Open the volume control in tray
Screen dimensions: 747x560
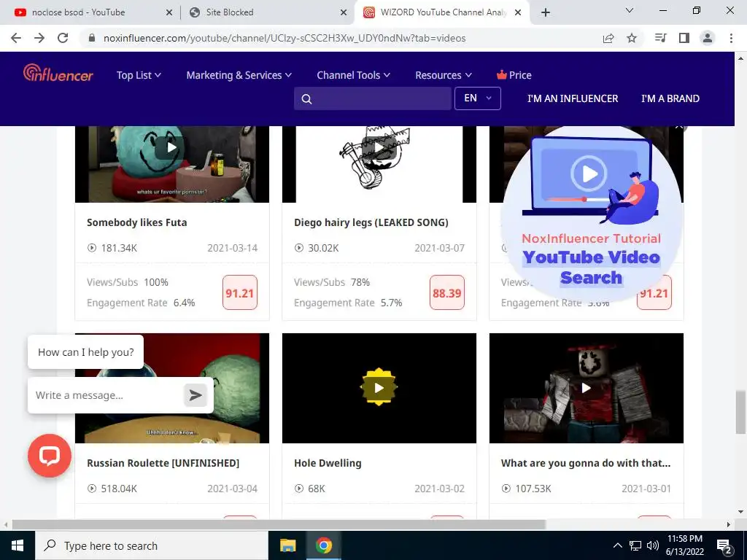(x=653, y=545)
